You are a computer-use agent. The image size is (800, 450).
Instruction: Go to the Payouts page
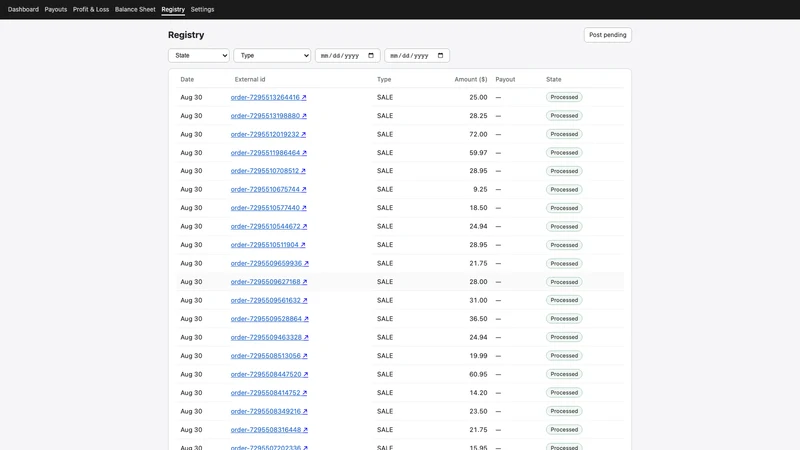(56, 9)
